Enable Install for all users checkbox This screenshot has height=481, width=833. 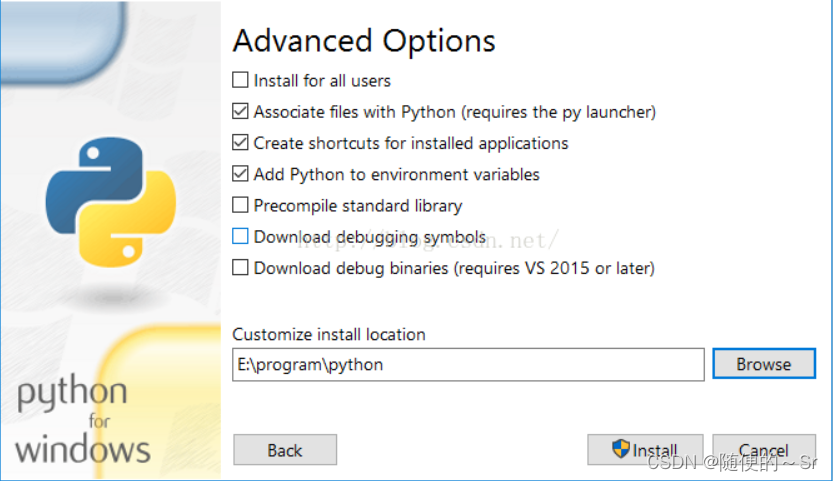[240, 80]
